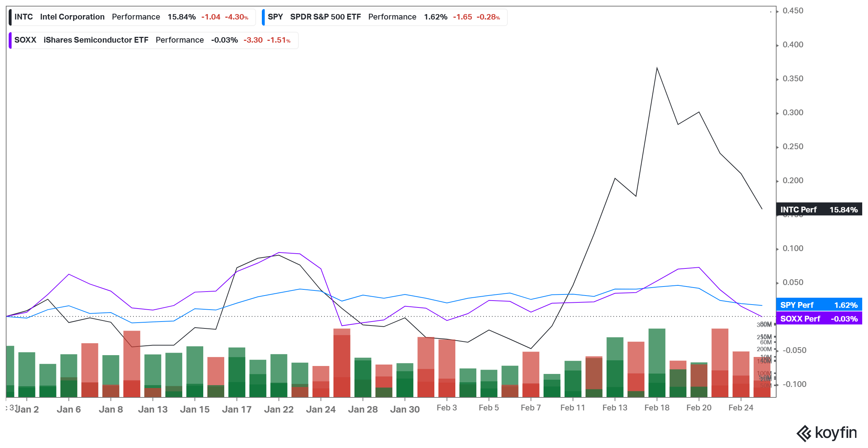This screenshot has width=868, height=448.
Task: Open the koyfin logo at bottom right
Action: (828, 432)
